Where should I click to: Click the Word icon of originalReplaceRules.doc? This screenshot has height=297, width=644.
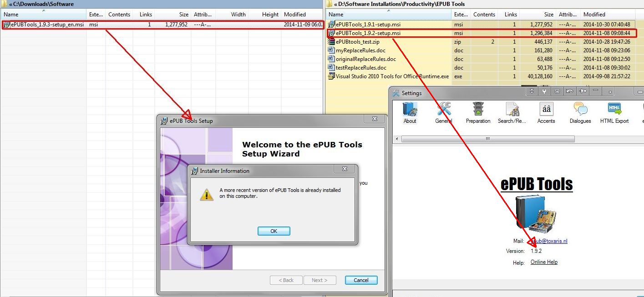(x=331, y=59)
